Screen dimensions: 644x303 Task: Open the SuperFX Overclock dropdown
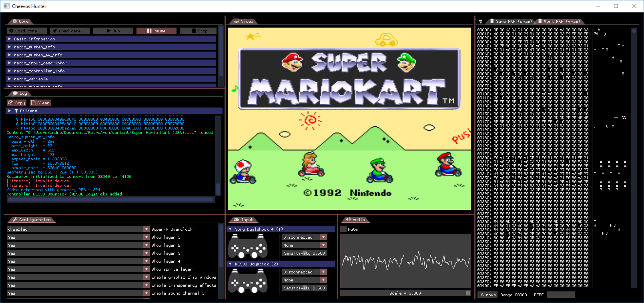point(78,229)
